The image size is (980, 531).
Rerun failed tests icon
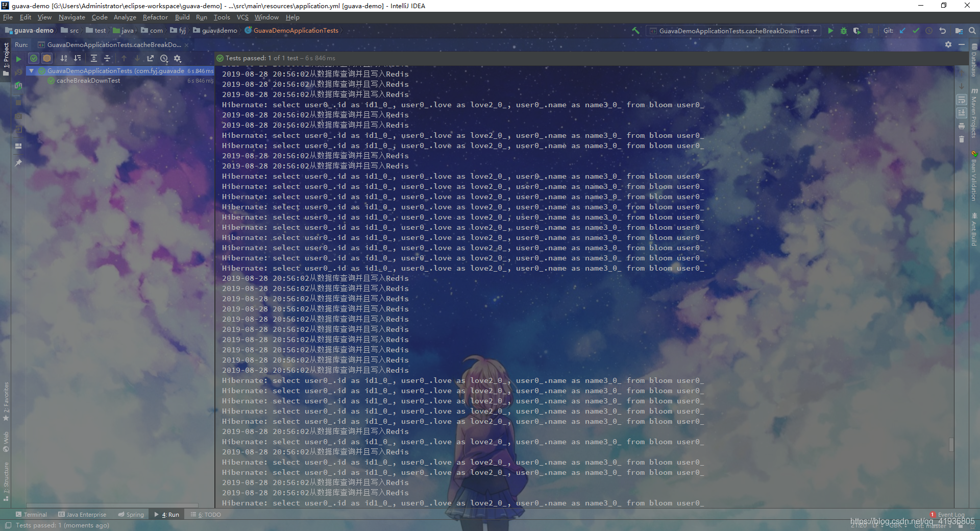pos(18,72)
